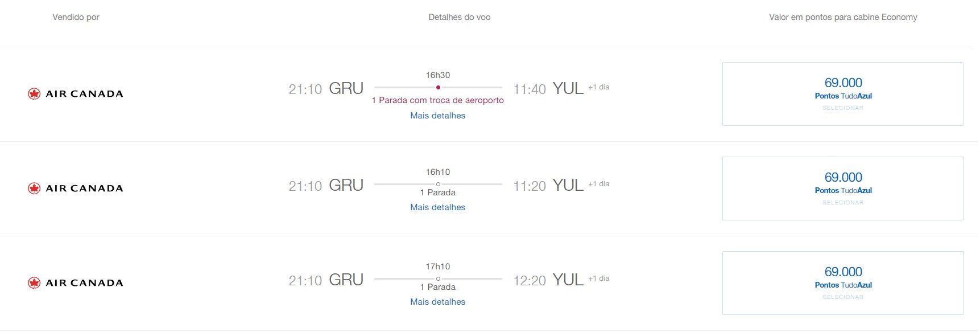Click Air Canada logo on 16h10 flight

75,189
